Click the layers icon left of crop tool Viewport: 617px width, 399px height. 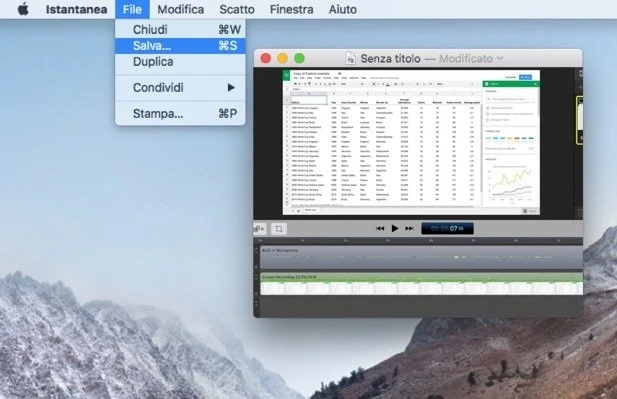pos(260,229)
